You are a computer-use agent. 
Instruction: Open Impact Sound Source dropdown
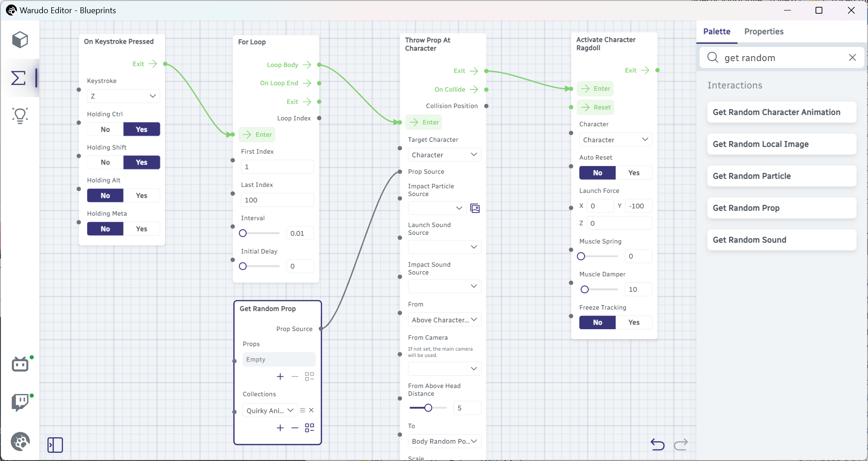click(444, 286)
